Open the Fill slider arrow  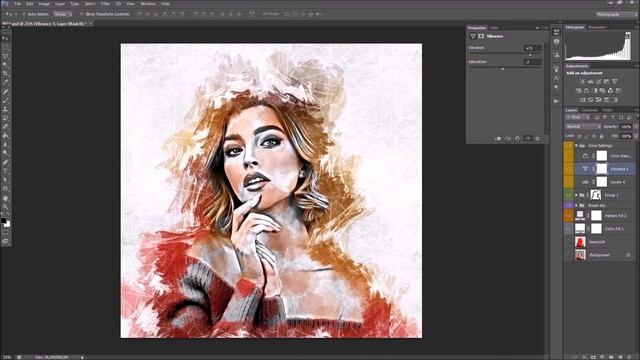tap(636, 136)
